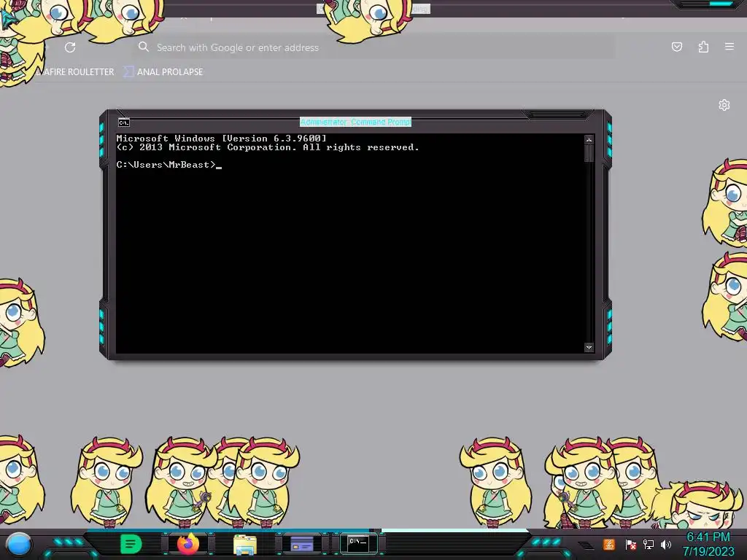Viewport: 747px width, 560px height.
Task: Click the Command Prompt scrollbar thumb
Action: [589, 153]
